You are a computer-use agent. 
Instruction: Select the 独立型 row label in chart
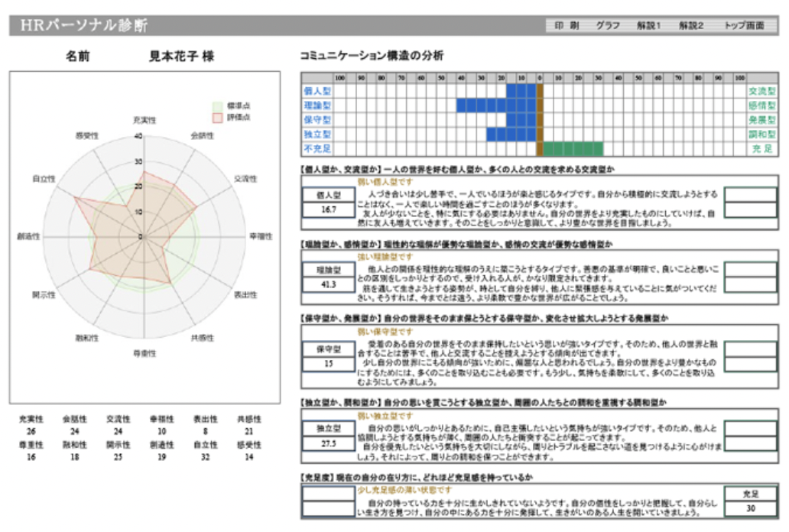point(317,135)
